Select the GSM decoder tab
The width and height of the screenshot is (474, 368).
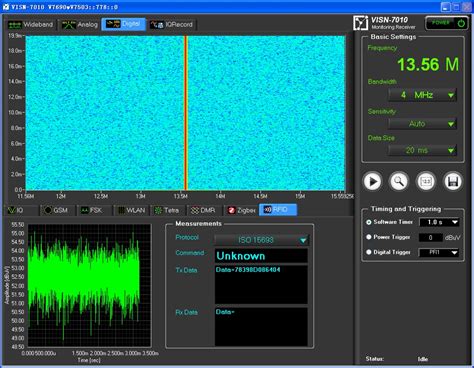click(x=56, y=210)
